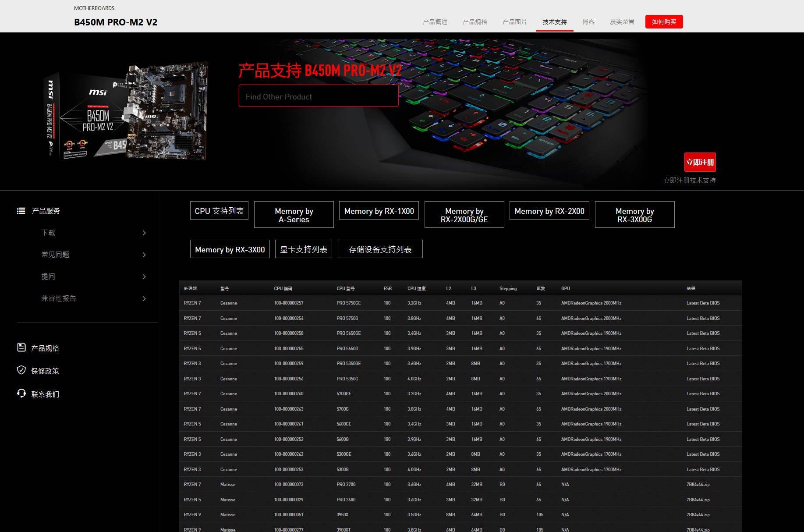
Task: Open the 产品概述 tab
Action: click(435, 22)
